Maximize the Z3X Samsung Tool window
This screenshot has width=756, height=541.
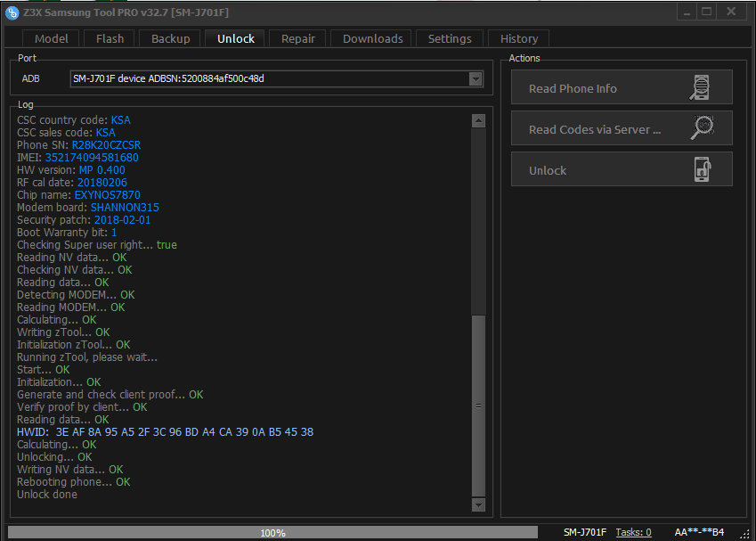pos(706,12)
